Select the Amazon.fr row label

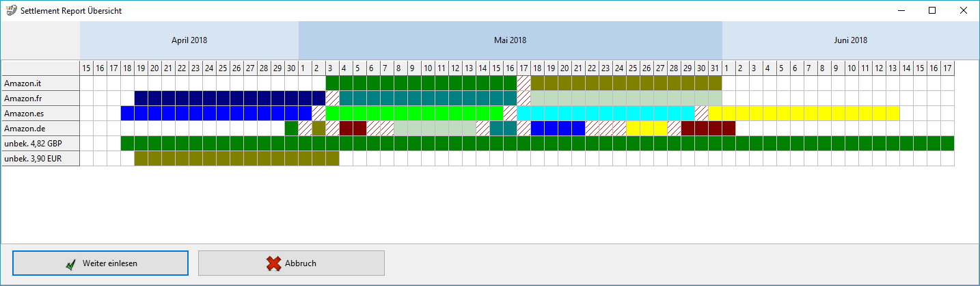coord(41,98)
